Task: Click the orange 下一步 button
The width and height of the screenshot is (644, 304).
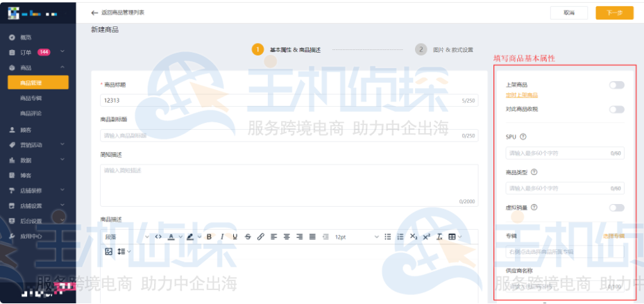Action: pyautogui.click(x=614, y=12)
